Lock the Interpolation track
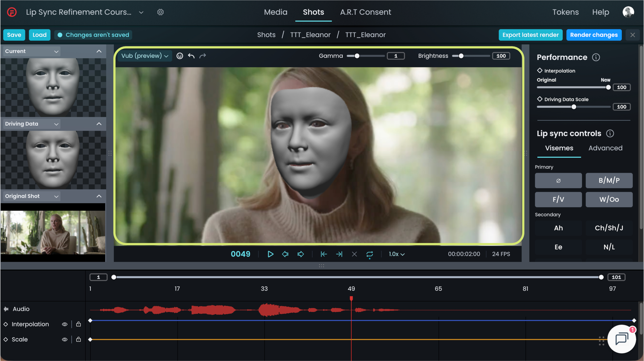644x361 pixels. pos(78,324)
